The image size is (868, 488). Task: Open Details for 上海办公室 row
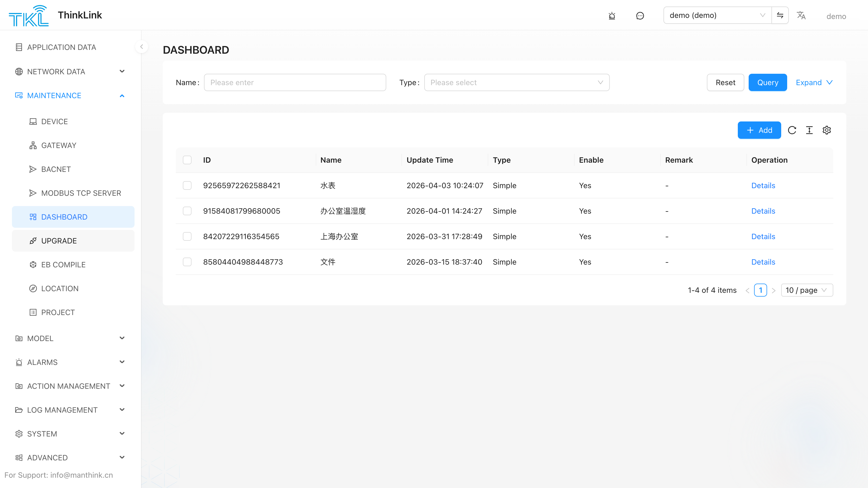coord(763,236)
